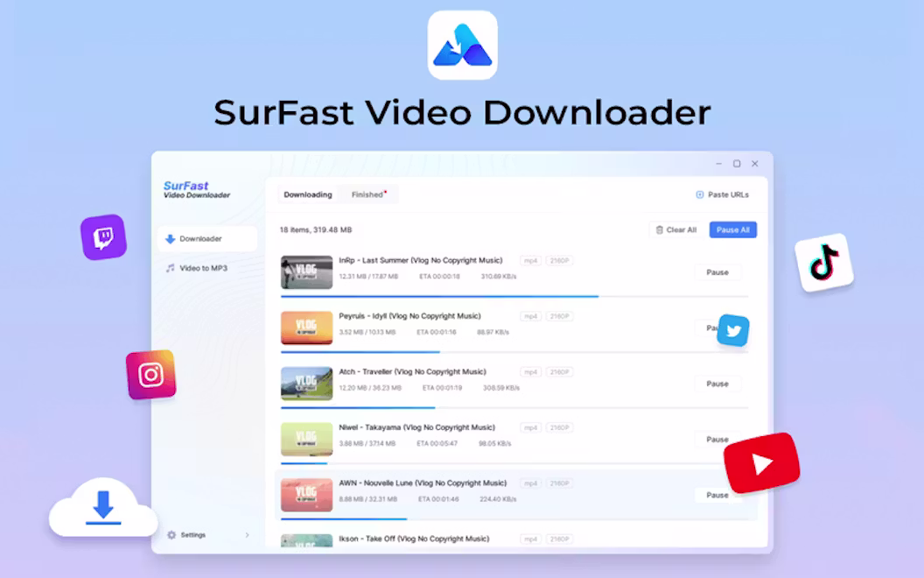Click 2160P tag on Peyruis - Idyll row
924x578 pixels.
pyautogui.click(x=559, y=316)
